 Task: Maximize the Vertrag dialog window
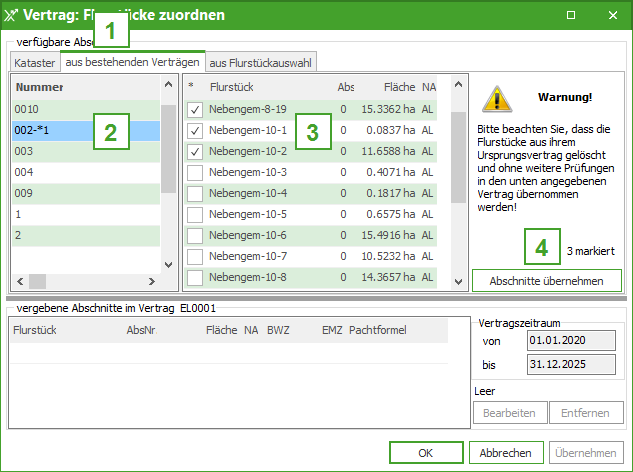coord(570,15)
